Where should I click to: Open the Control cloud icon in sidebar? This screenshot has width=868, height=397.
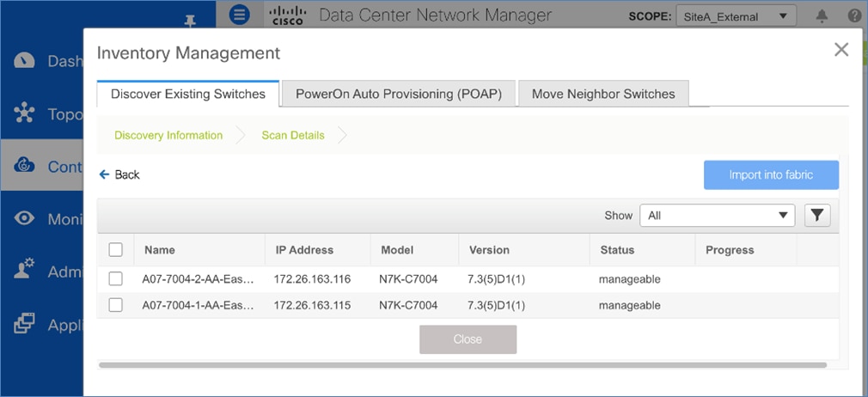[24, 166]
